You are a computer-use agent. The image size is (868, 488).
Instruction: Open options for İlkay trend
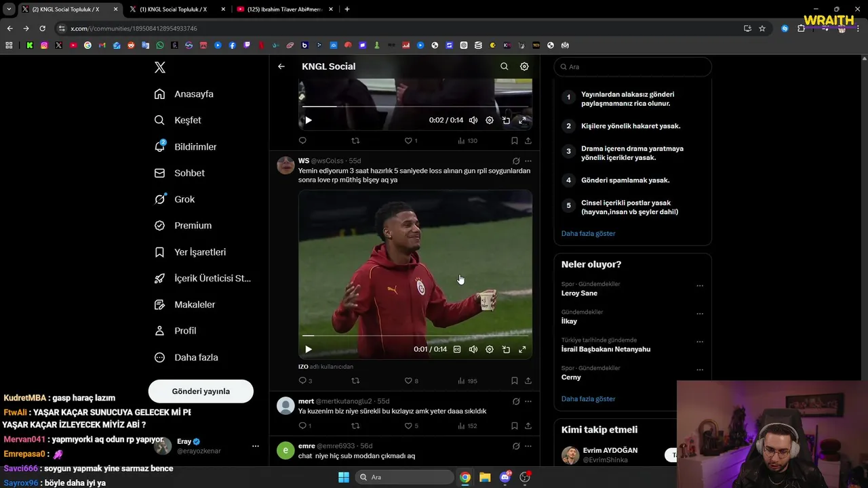click(700, 314)
